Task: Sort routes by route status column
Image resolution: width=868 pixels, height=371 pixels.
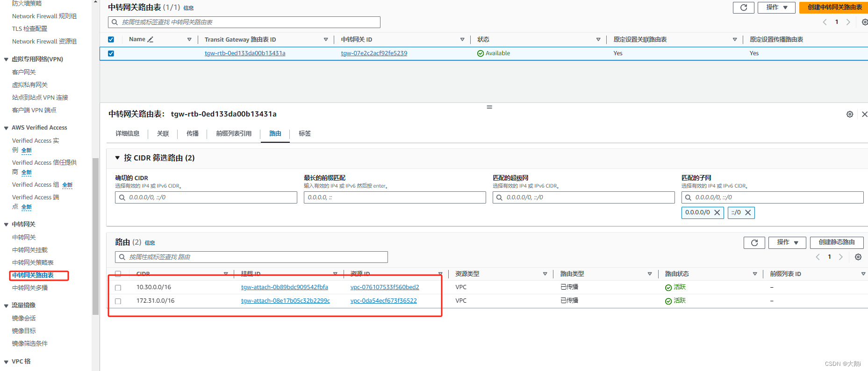Action: point(754,274)
